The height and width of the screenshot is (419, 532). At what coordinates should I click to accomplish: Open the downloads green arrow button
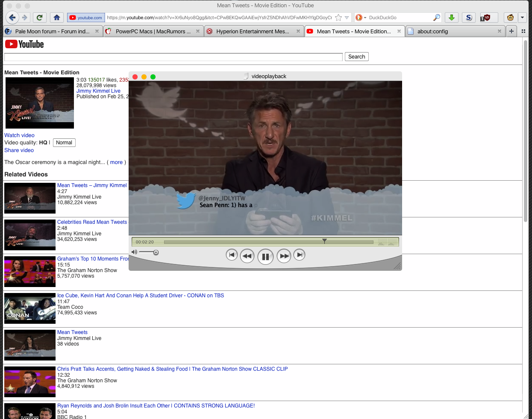pos(452,18)
